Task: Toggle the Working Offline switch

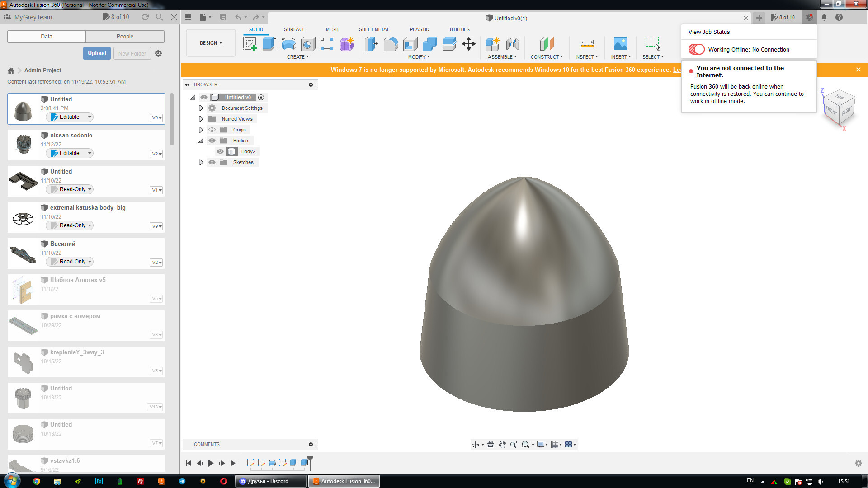Action: [x=696, y=49]
